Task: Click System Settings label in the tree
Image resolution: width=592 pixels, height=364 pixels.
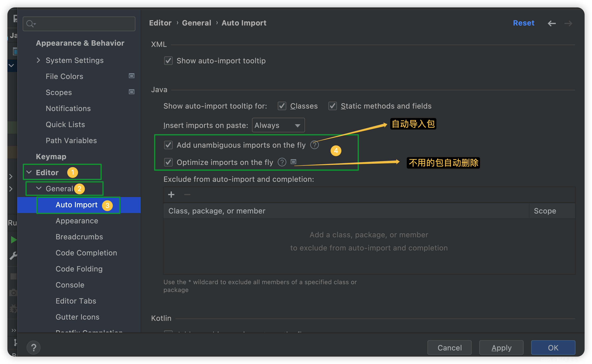Action: click(75, 60)
